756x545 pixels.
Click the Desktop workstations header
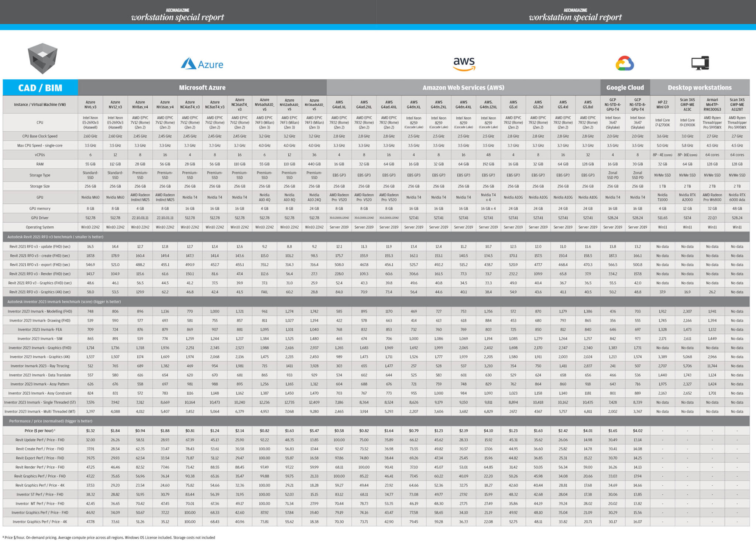coord(700,88)
